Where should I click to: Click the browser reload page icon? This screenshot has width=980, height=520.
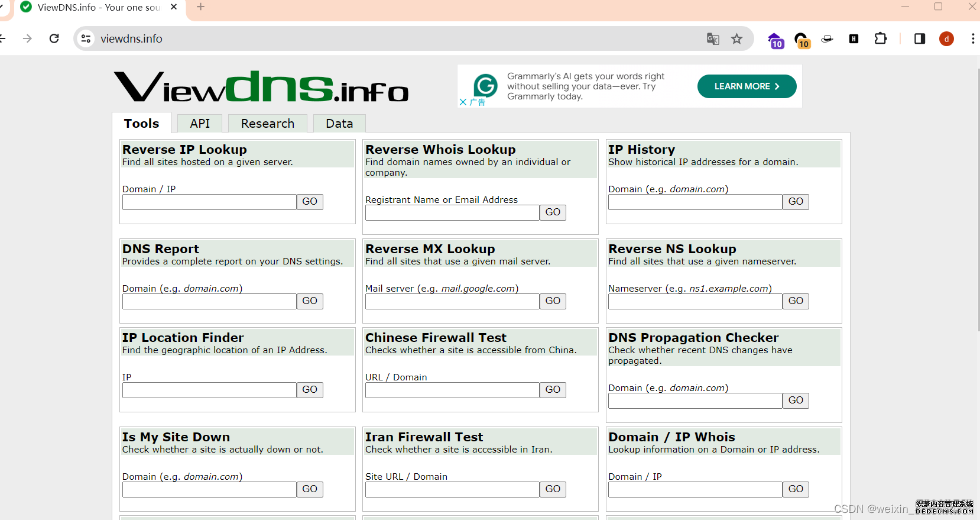click(54, 38)
